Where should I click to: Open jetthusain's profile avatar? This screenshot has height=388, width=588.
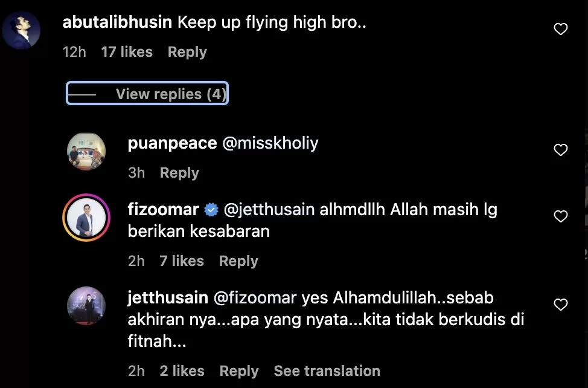(x=86, y=306)
